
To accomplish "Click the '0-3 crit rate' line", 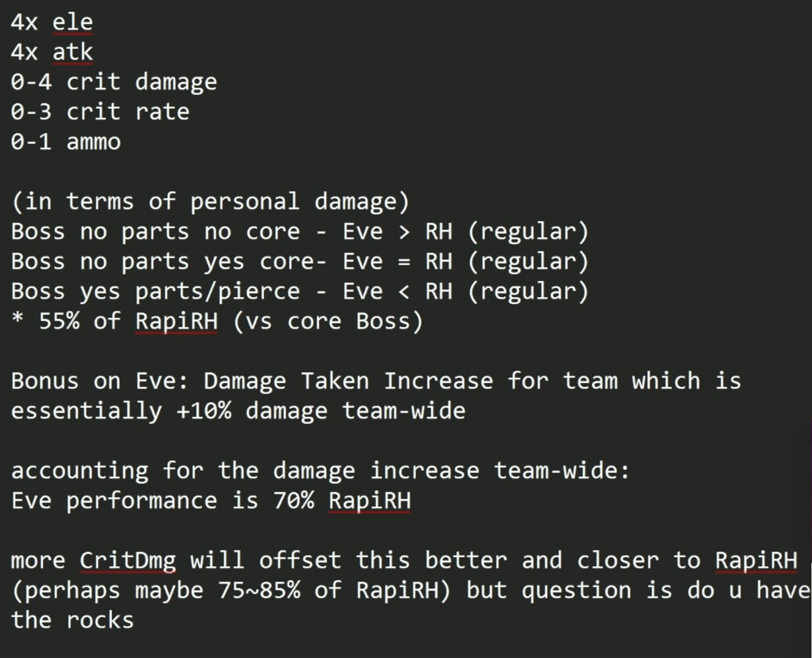I will pos(100,112).
